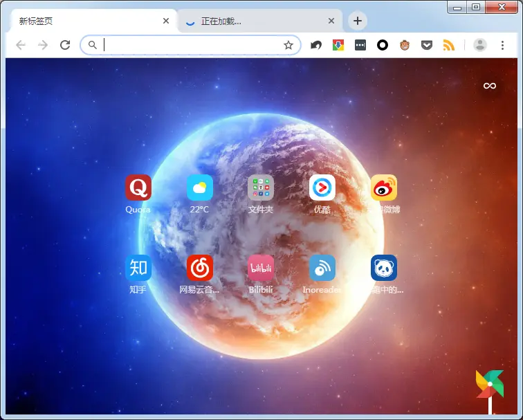The image size is (523, 420).
Task: Click the black circle extension icon
Action: pyautogui.click(x=383, y=45)
